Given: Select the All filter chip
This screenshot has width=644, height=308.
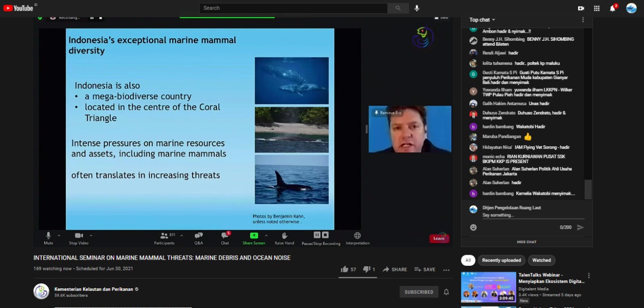Looking at the screenshot, I should (468, 260).
